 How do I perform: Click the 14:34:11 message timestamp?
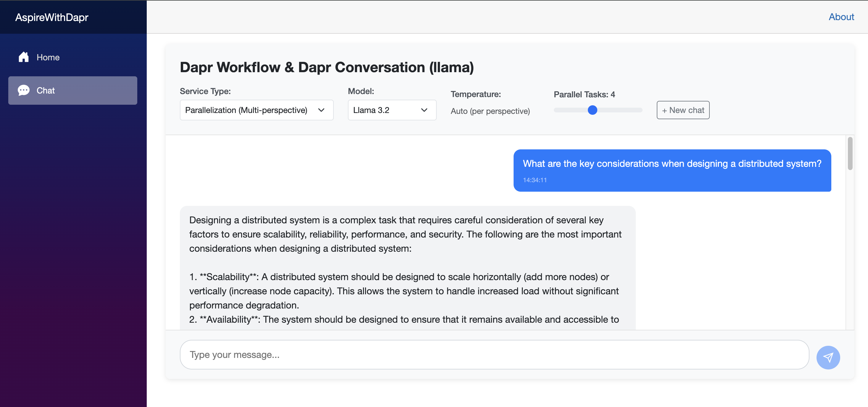click(x=535, y=180)
